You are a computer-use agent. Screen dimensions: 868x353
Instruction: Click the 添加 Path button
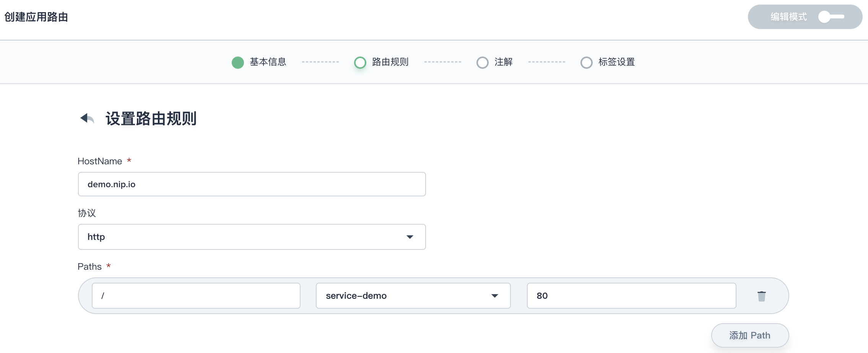pos(750,335)
